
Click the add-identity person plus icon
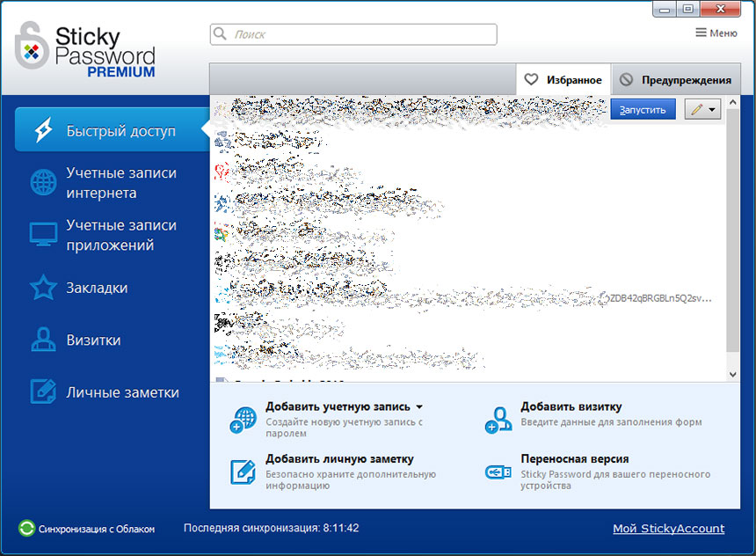[x=498, y=420]
